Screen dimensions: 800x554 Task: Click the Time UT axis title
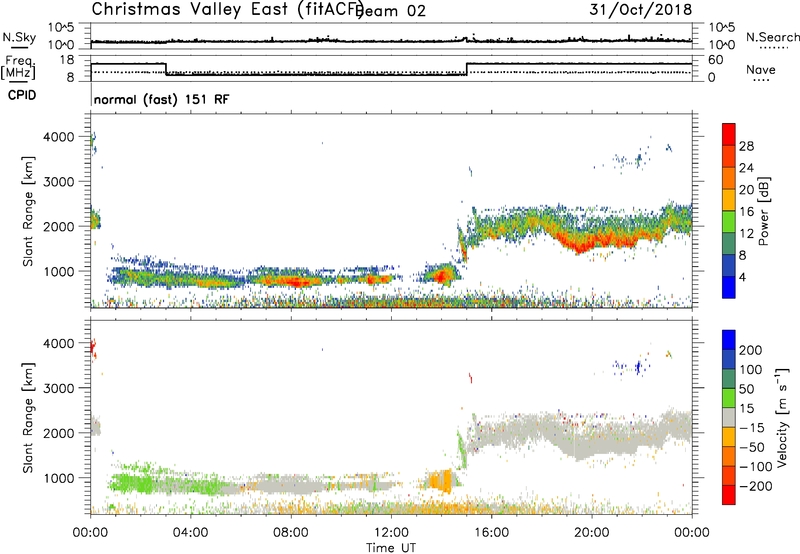391,548
